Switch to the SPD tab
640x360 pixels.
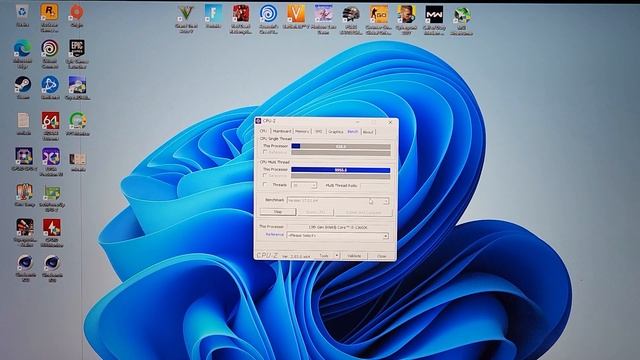(319, 131)
